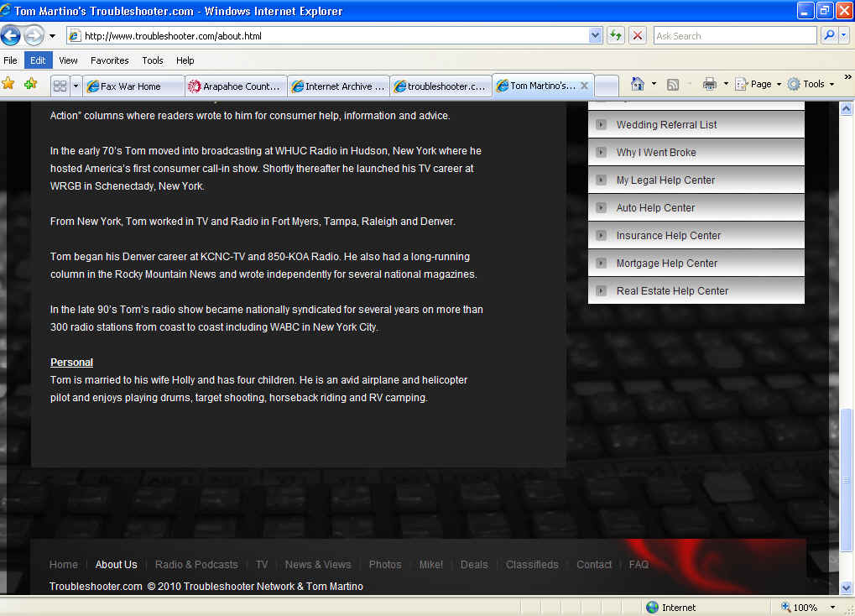This screenshot has height=616, width=855.
Task: Open the Classifieds footer link
Action: click(x=532, y=565)
